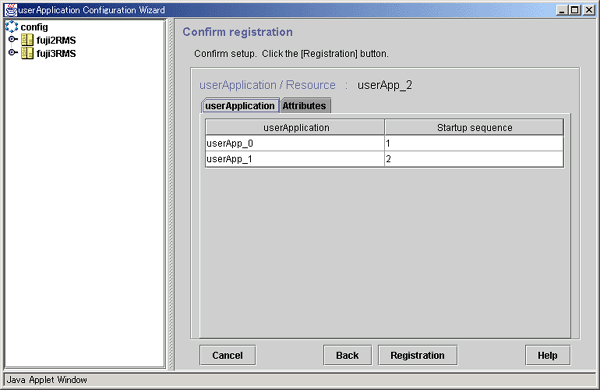Screen dimensions: 600x390
Task: Click the userApplication column header
Action: (295, 127)
